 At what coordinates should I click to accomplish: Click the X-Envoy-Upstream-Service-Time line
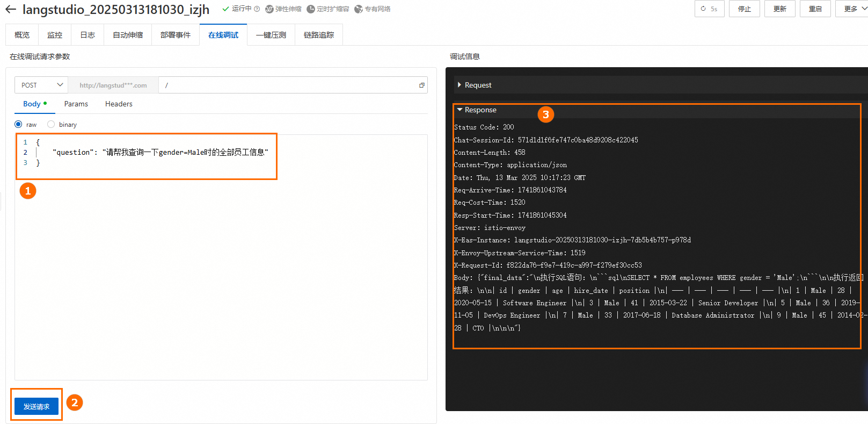tap(520, 253)
